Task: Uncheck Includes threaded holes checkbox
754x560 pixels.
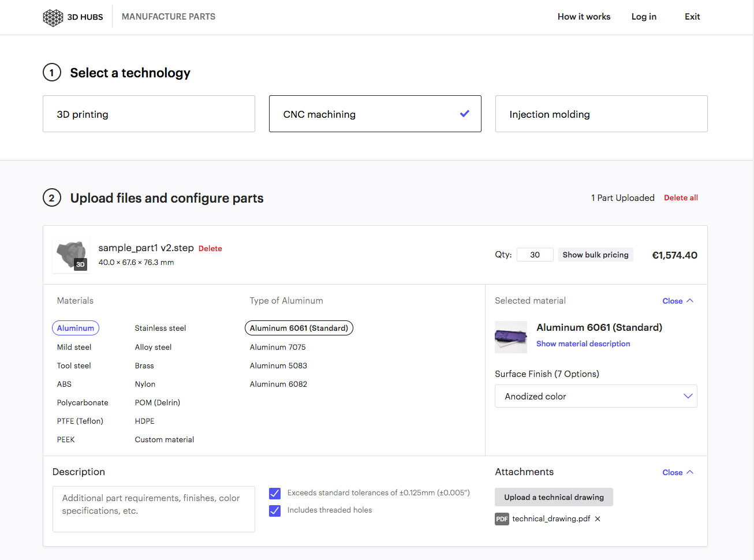Action: (x=275, y=510)
